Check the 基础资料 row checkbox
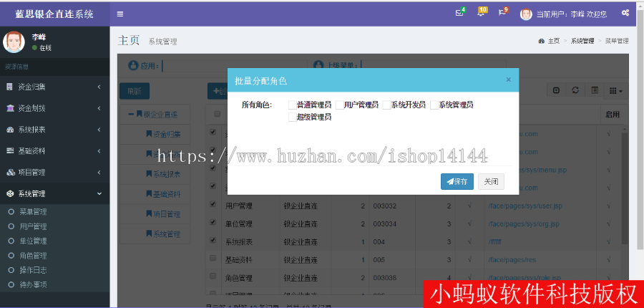Image resolution: width=644 pixels, height=308 pixels. click(213, 258)
